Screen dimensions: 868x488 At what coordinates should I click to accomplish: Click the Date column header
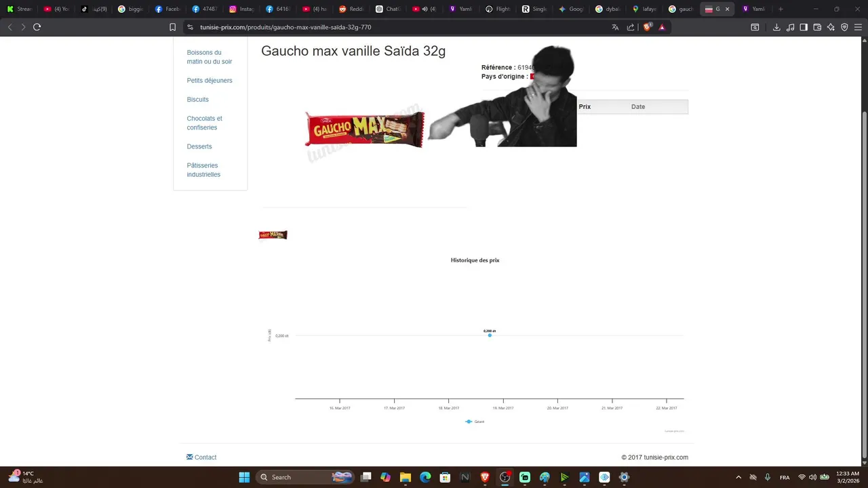[x=638, y=107]
